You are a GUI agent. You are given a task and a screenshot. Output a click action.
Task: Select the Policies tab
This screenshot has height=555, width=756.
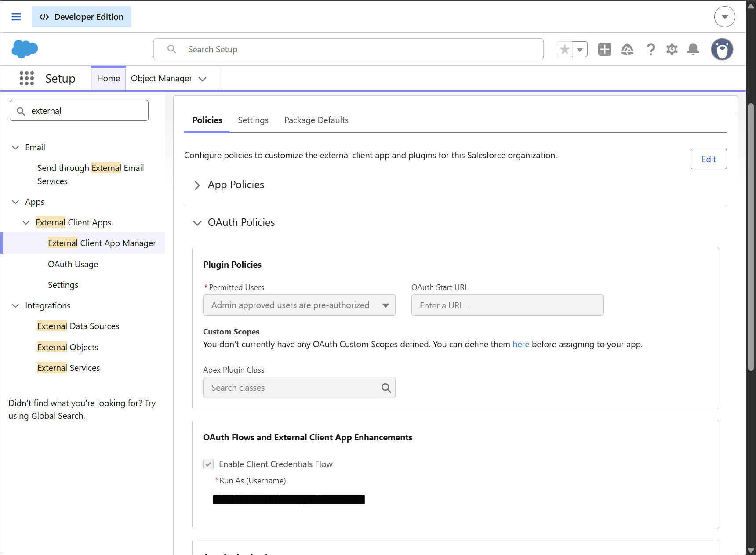[207, 120]
